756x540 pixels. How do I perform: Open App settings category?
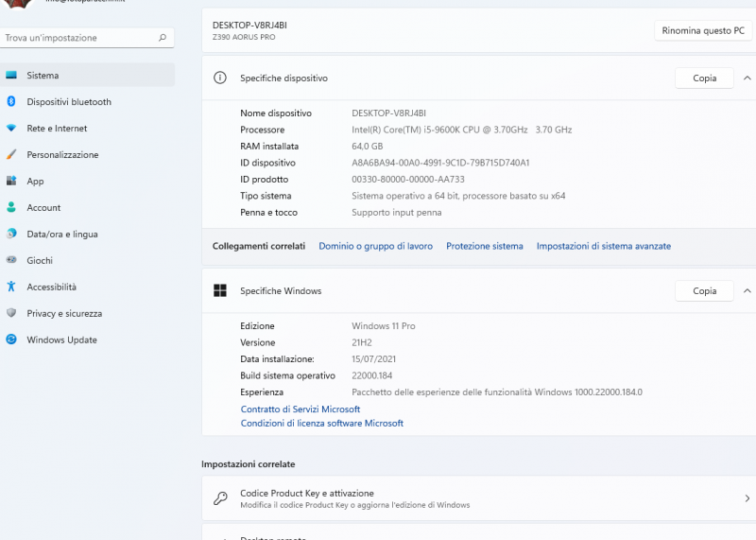point(87,182)
